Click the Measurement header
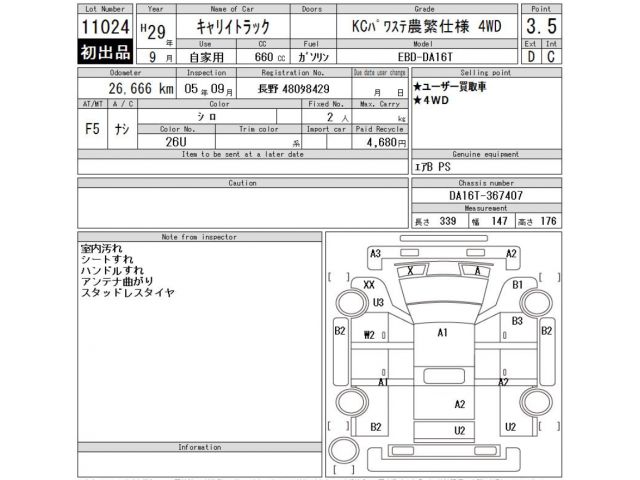 coord(486,208)
